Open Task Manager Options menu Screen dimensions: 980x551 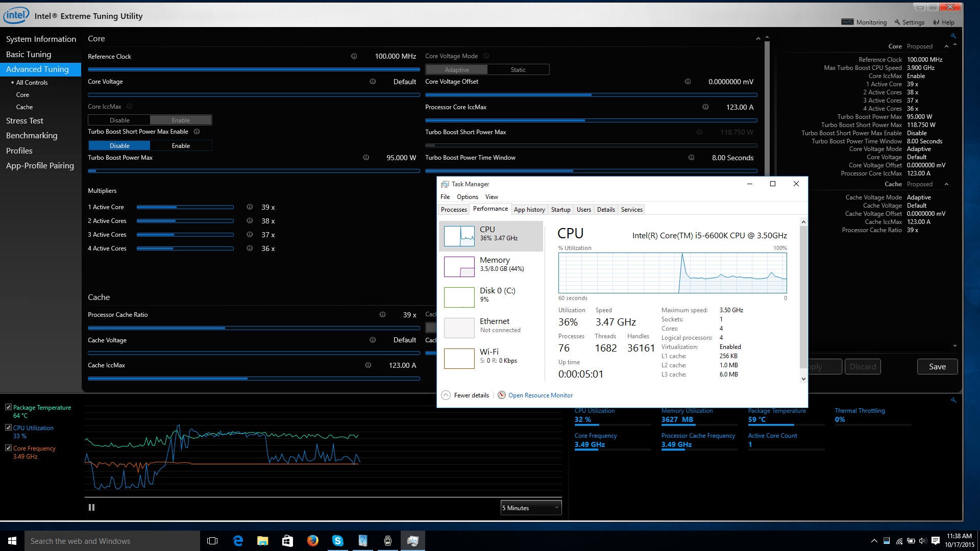tap(468, 197)
